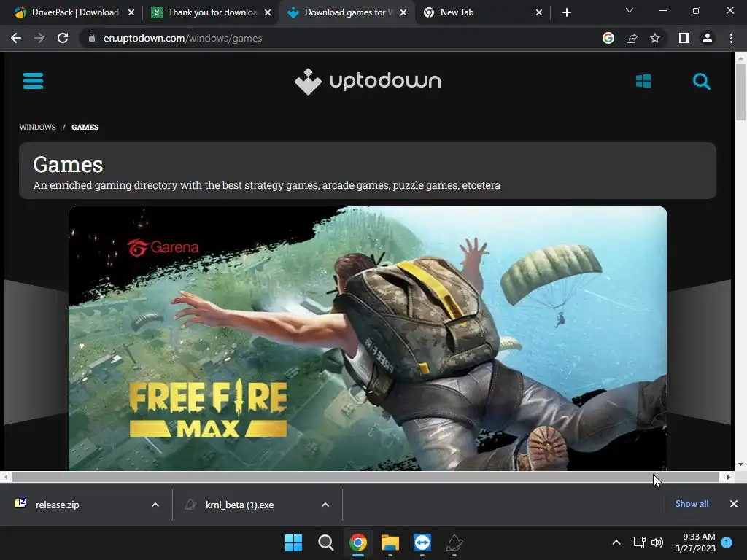747x560 pixels.
Task: Open clock and calendar flyout
Action: pos(695,542)
